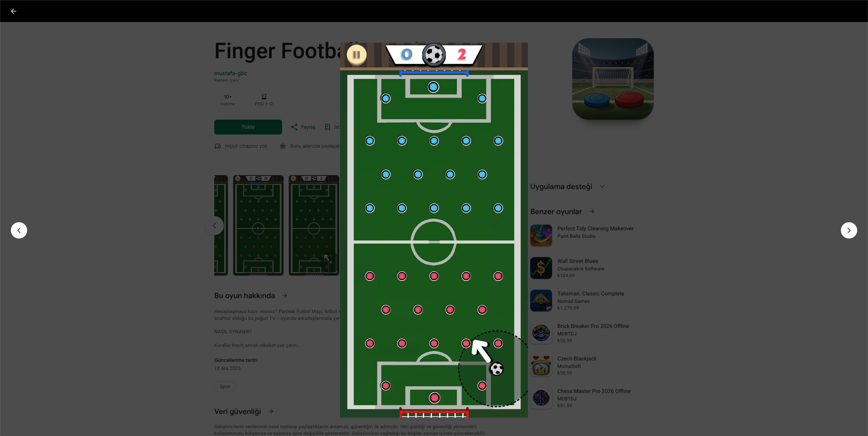Open the Veri güvenliği arrow
Image resolution: width=868 pixels, height=436 pixels.
(x=271, y=411)
